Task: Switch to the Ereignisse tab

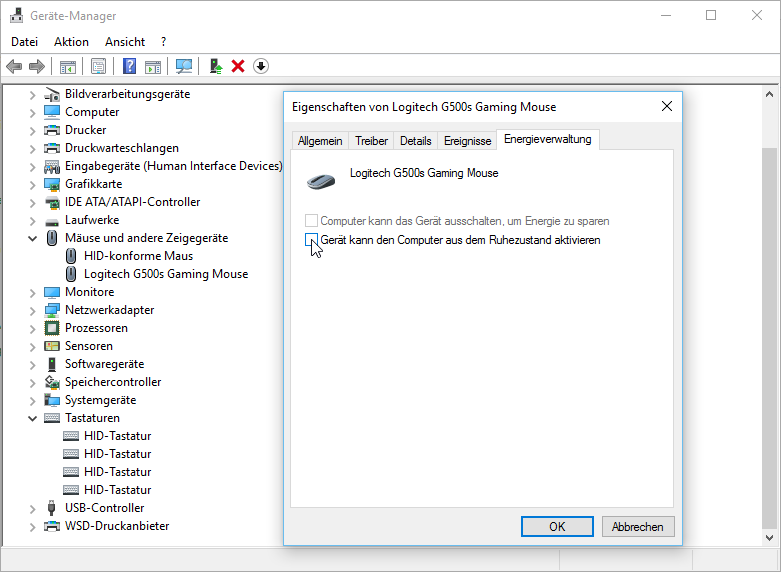Action: point(467,141)
